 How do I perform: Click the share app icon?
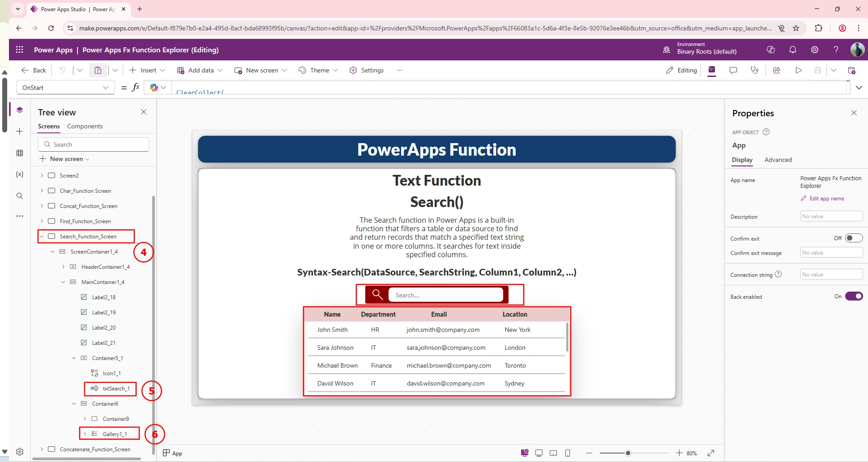point(777,70)
